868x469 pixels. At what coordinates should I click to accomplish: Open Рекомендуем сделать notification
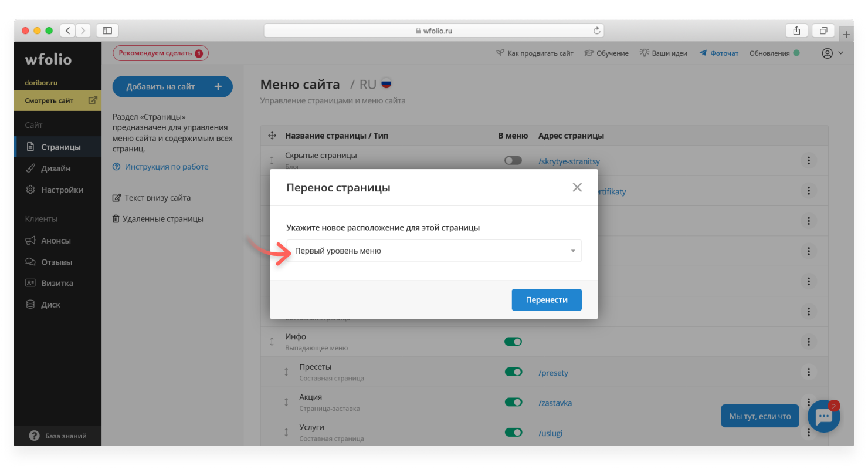[160, 53]
